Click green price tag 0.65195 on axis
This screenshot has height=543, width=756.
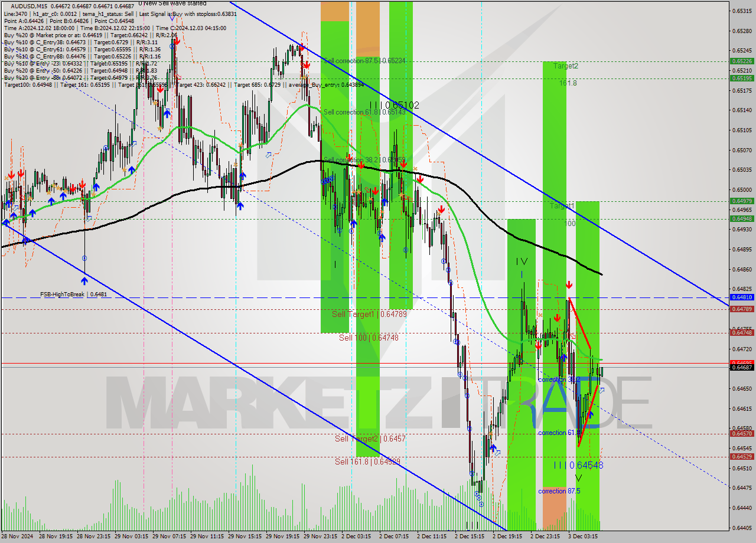[x=742, y=78]
